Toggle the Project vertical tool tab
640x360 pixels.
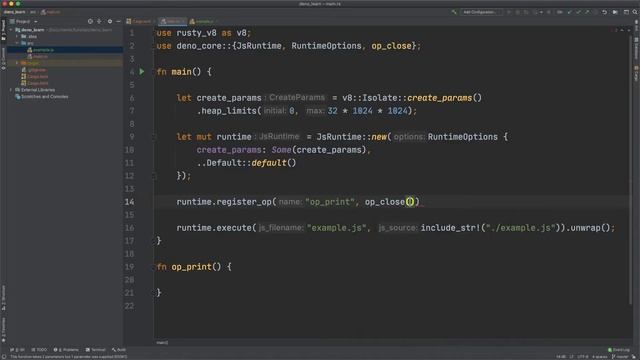pyautogui.click(x=3, y=29)
